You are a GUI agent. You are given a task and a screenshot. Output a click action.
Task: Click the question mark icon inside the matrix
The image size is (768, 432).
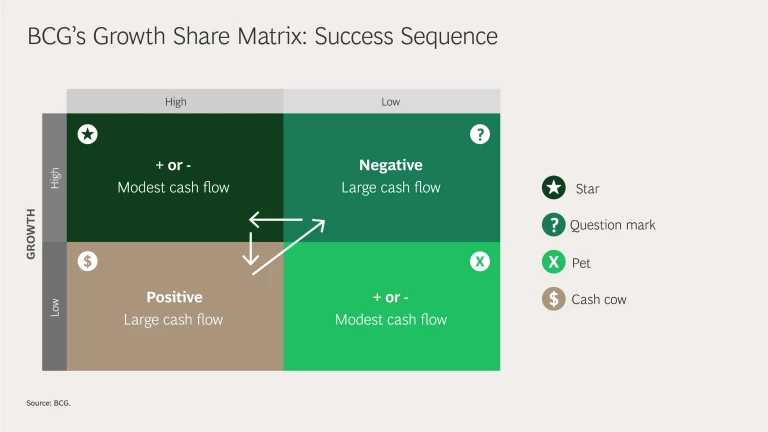pyautogui.click(x=480, y=133)
